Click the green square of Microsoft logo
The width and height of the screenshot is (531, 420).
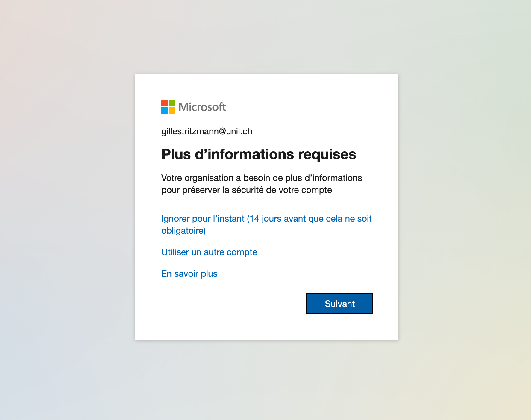pos(172,103)
